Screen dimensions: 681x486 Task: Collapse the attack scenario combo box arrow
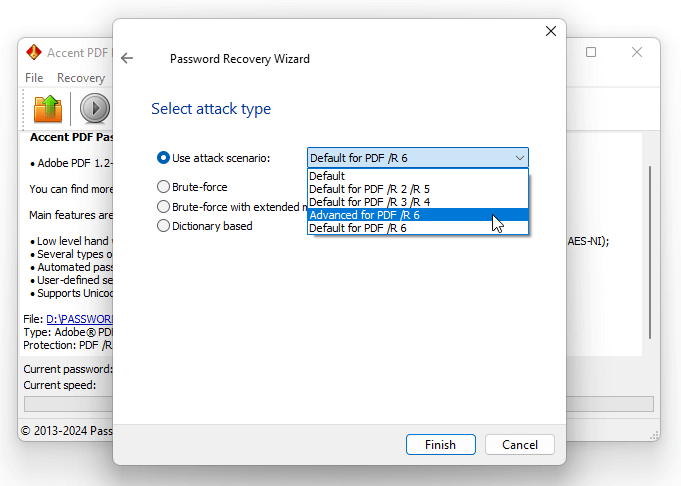(519, 158)
